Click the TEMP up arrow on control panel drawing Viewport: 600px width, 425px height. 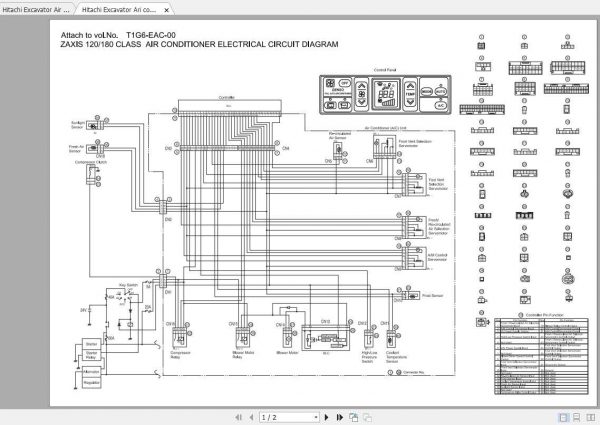410,86
